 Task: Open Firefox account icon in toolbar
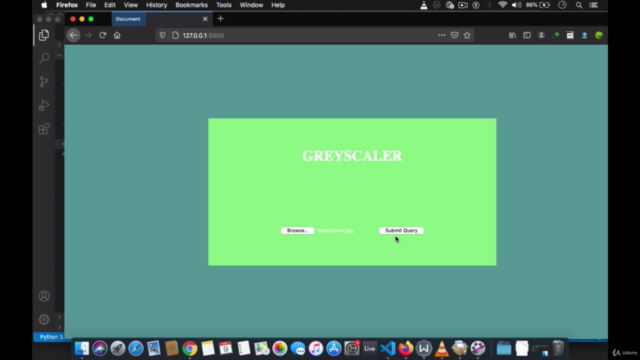click(541, 36)
